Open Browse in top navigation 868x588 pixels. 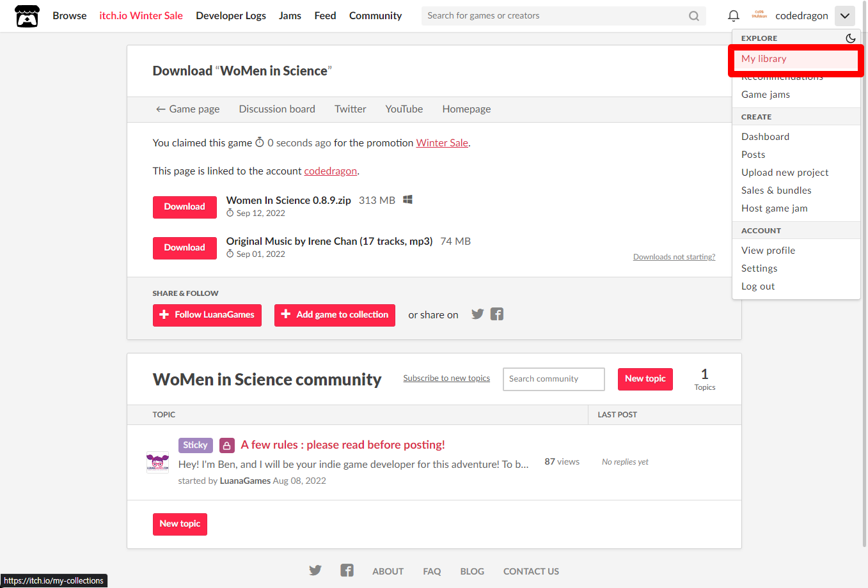[x=70, y=16]
